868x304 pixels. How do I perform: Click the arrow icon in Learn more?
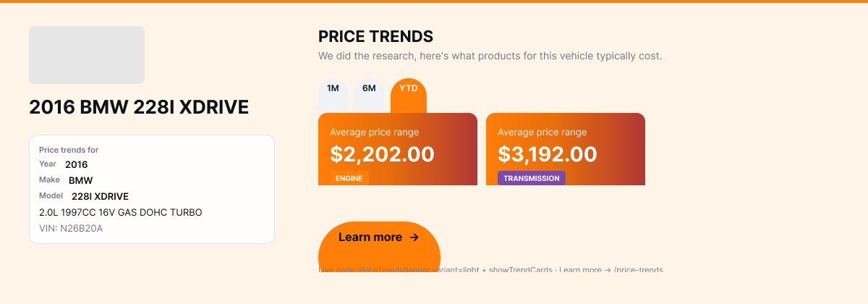tap(414, 237)
